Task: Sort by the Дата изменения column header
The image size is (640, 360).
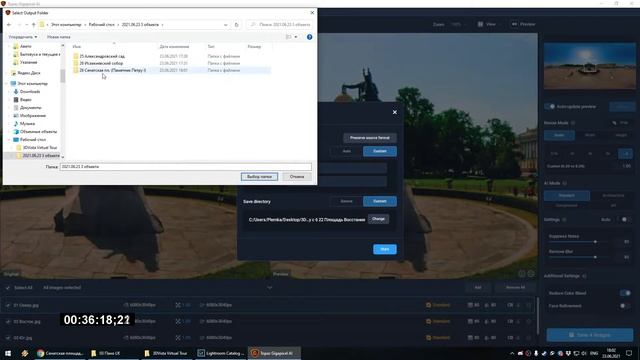Action: [x=174, y=47]
